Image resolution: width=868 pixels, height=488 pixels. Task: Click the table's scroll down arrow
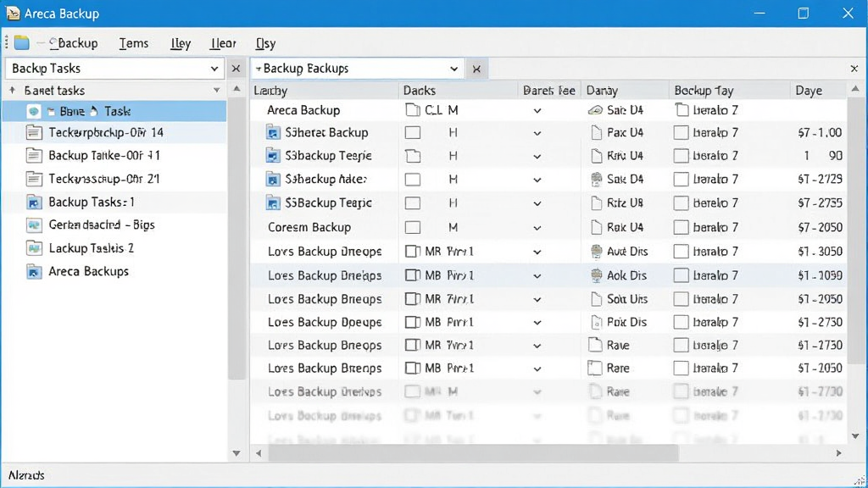point(855,436)
